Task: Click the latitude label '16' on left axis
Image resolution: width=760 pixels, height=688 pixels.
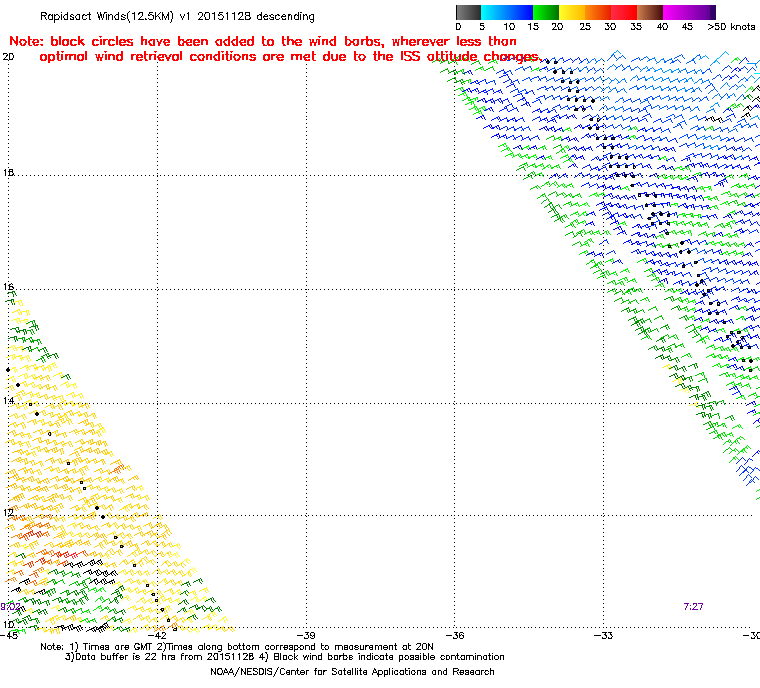Action: coord(8,287)
